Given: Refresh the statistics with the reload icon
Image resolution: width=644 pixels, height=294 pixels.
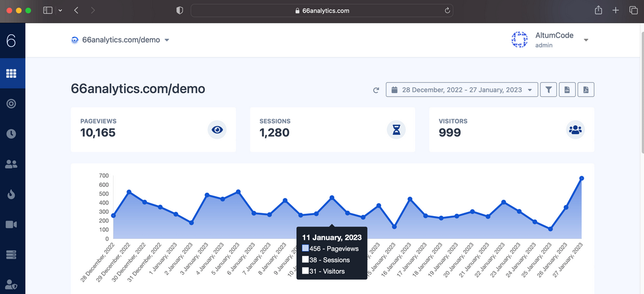Looking at the screenshot, I should [376, 90].
